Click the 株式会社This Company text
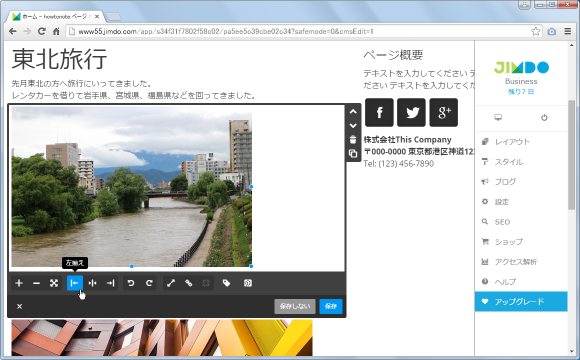Image resolution: width=580 pixels, height=360 pixels. click(408, 139)
